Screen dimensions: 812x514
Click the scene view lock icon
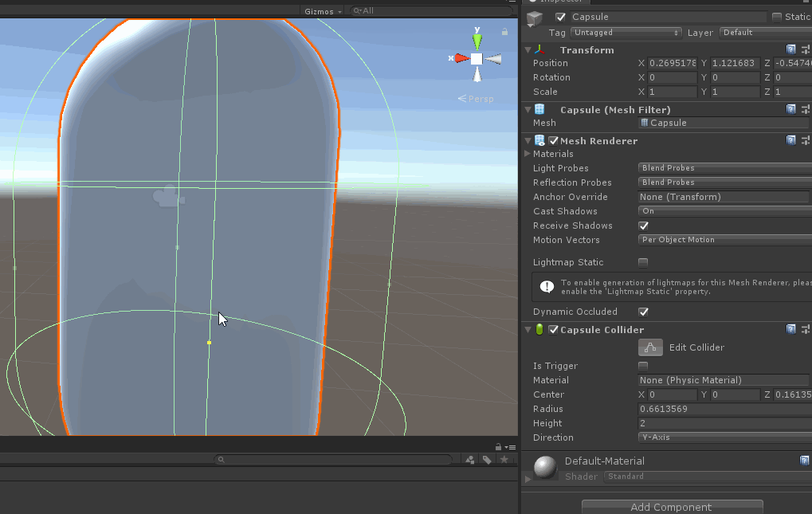click(504, 32)
